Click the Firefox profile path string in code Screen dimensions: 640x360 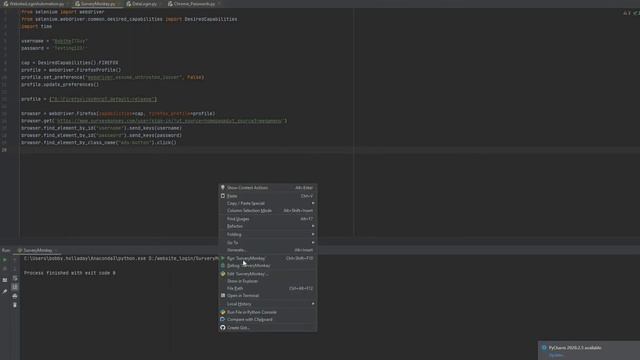(x=103, y=99)
